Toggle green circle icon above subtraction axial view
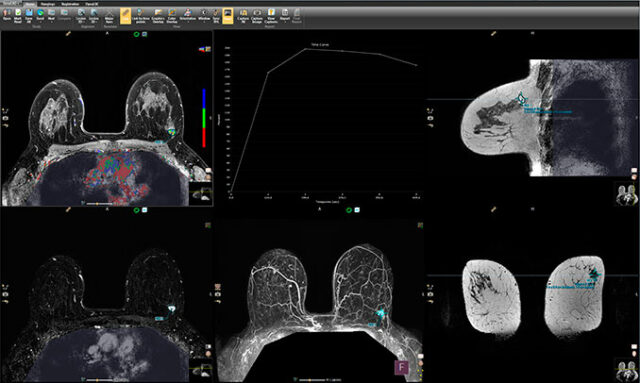The width and height of the screenshot is (640, 383). coord(136,210)
